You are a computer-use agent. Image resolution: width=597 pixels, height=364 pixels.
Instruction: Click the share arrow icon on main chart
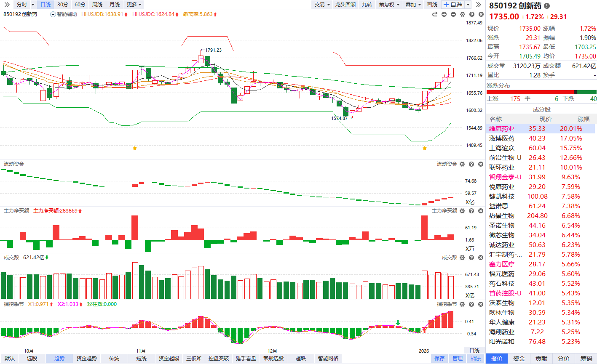tap(435, 14)
